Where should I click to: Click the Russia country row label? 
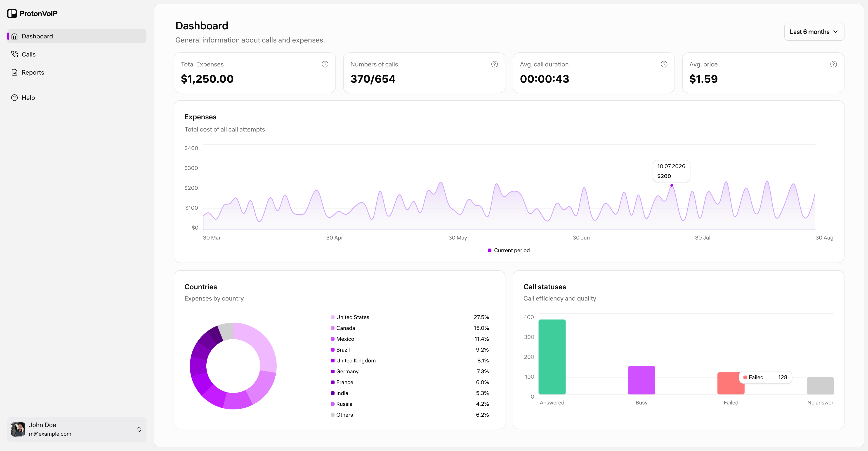pyautogui.click(x=344, y=404)
